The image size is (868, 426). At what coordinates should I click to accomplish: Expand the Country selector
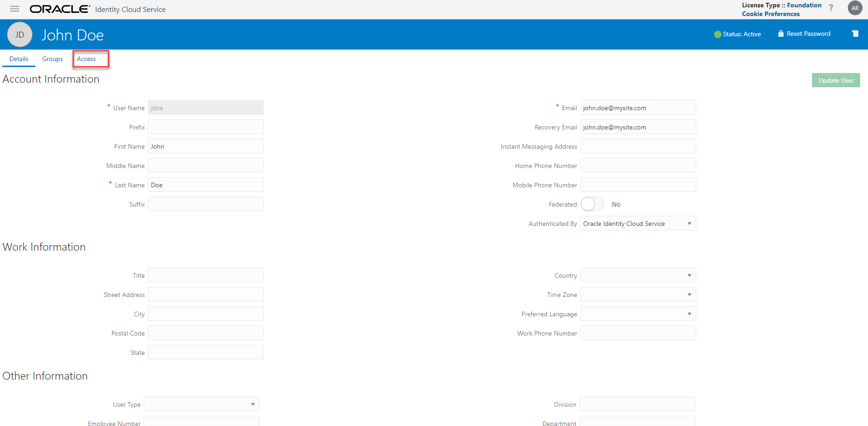tap(689, 275)
